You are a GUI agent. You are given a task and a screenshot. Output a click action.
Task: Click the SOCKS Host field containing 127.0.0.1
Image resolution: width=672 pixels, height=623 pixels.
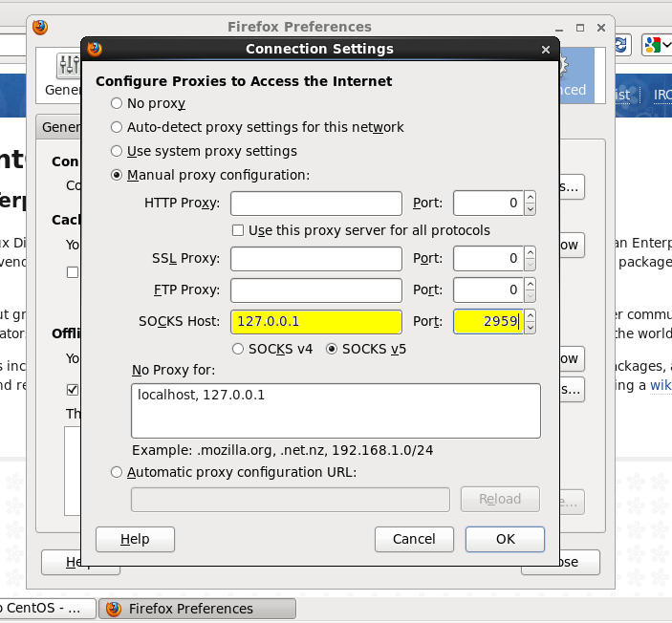pyautogui.click(x=316, y=321)
